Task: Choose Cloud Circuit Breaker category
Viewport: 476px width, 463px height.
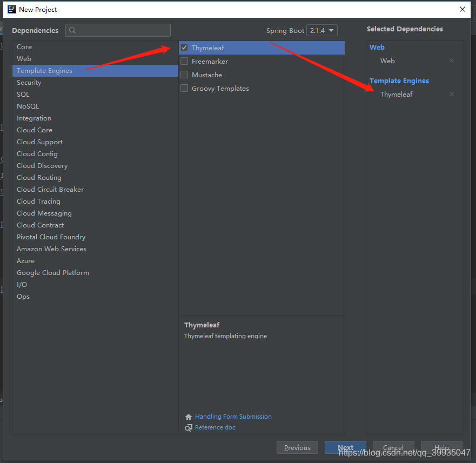Action: click(x=95, y=190)
